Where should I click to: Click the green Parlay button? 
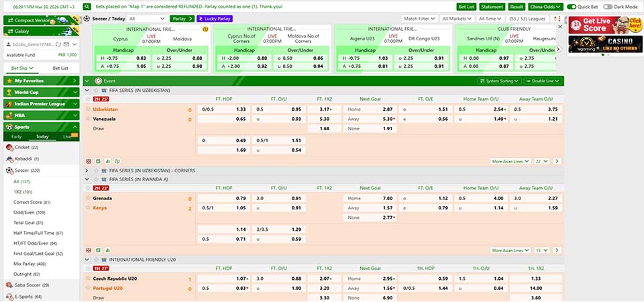(182, 19)
